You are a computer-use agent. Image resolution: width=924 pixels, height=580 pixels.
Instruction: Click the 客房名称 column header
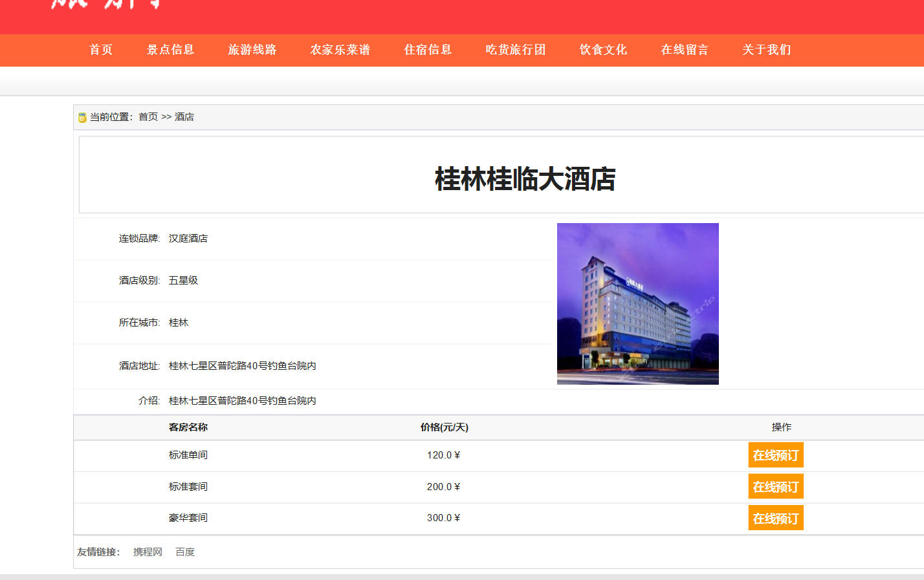(x=188, y=427)
